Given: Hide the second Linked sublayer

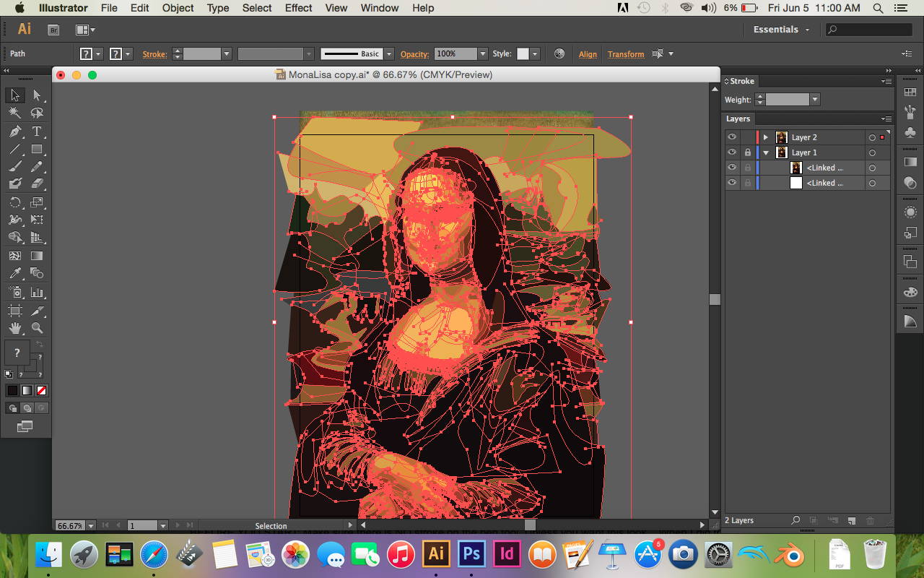Looking at the screenshot, I should (732, 183).
